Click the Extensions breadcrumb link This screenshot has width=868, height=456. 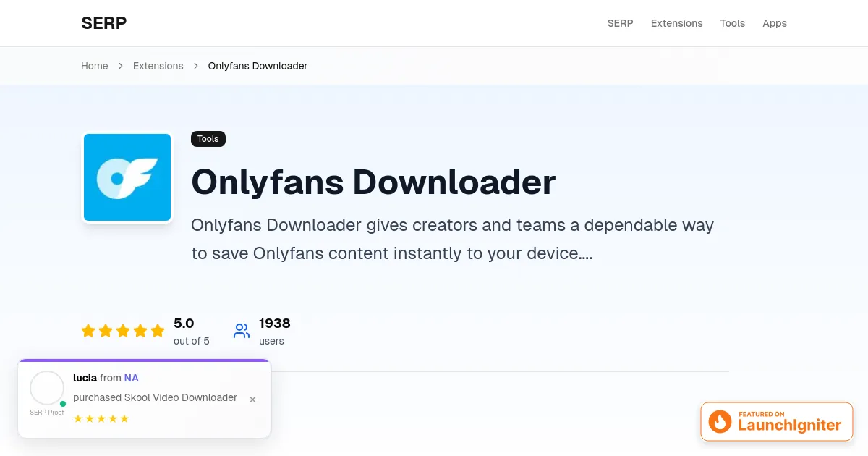(158, 66)
